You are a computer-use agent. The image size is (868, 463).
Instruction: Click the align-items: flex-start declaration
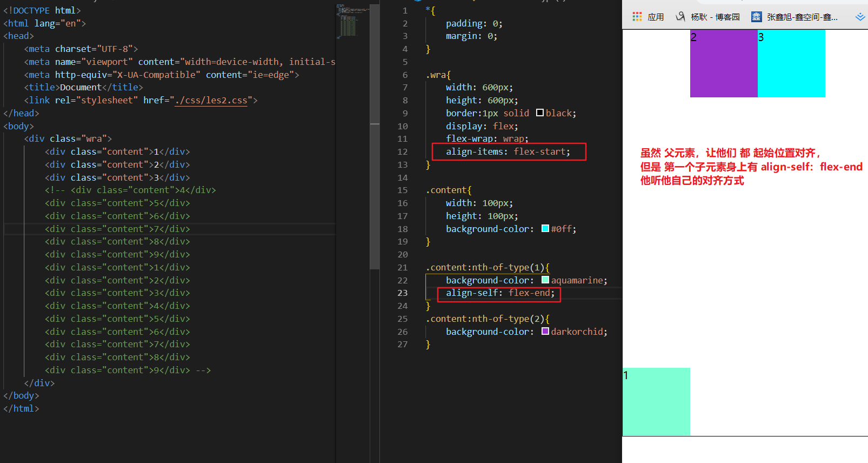click(508, 152)
